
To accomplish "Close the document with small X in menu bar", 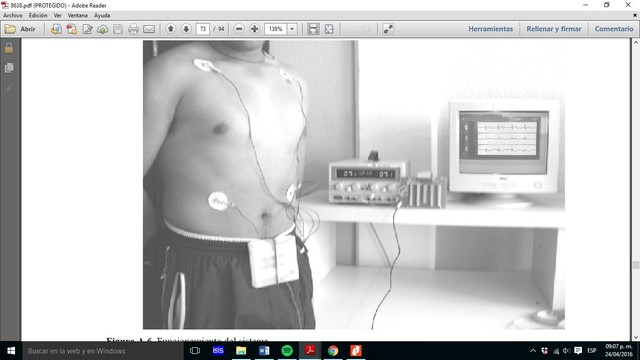I will click(x=635, y=16).
